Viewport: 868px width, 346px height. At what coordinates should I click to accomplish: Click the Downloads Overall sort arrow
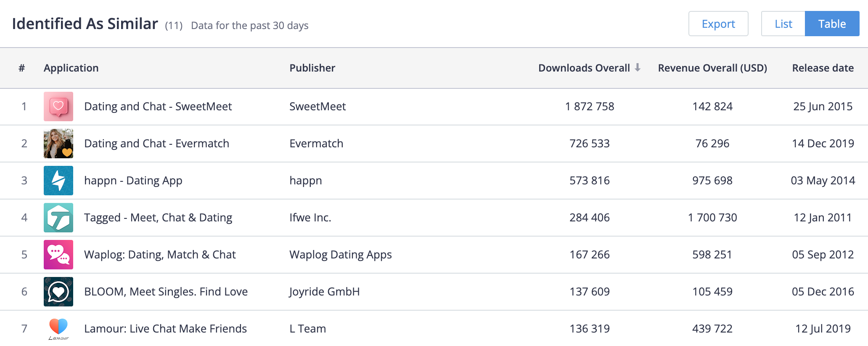tap(638, 68)
